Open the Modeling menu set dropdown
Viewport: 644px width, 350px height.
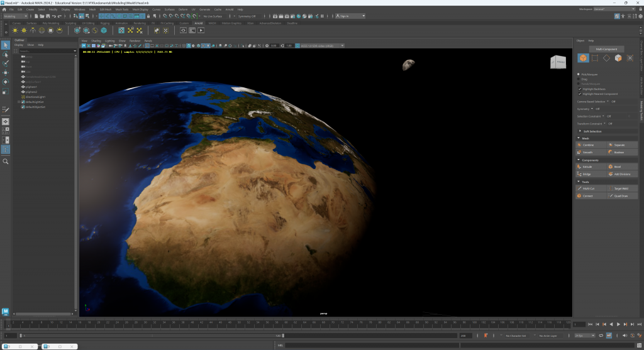pos(15,16)
